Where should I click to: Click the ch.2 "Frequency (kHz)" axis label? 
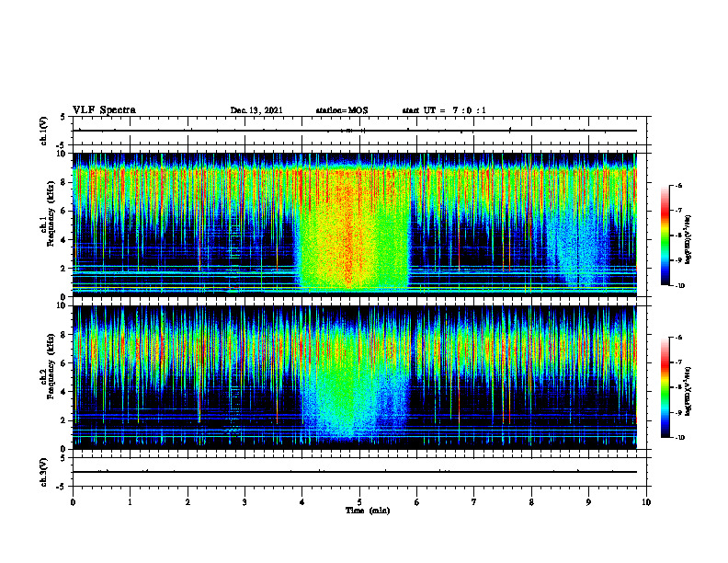point(51,365)
